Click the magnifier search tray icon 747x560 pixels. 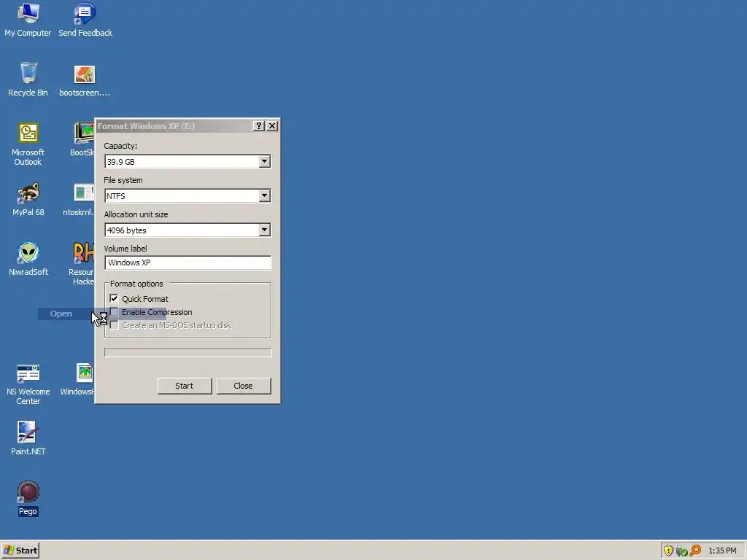(695, 551)
